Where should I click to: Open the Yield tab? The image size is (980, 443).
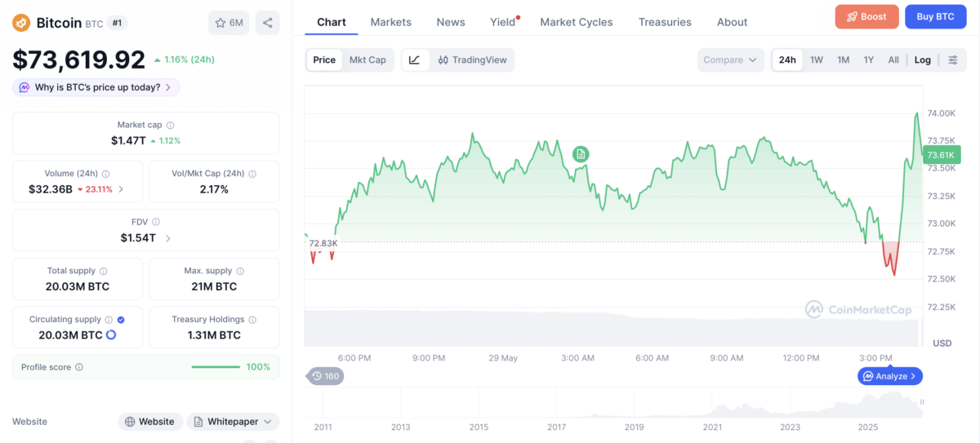click(503, 22)
